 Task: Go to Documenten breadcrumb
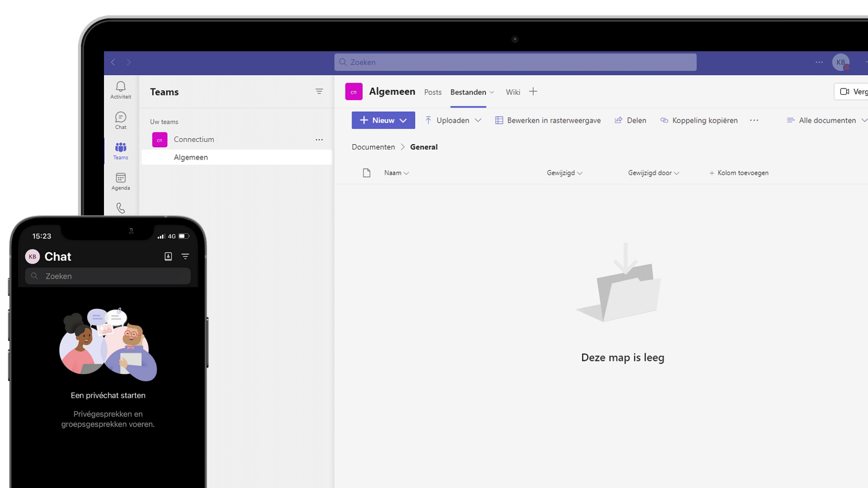pyautogui.click(x=373, y=147)
